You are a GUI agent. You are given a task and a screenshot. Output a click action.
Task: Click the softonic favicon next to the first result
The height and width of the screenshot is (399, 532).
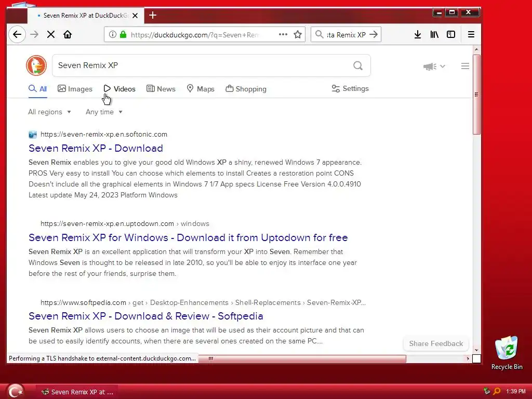click(33, 135)
